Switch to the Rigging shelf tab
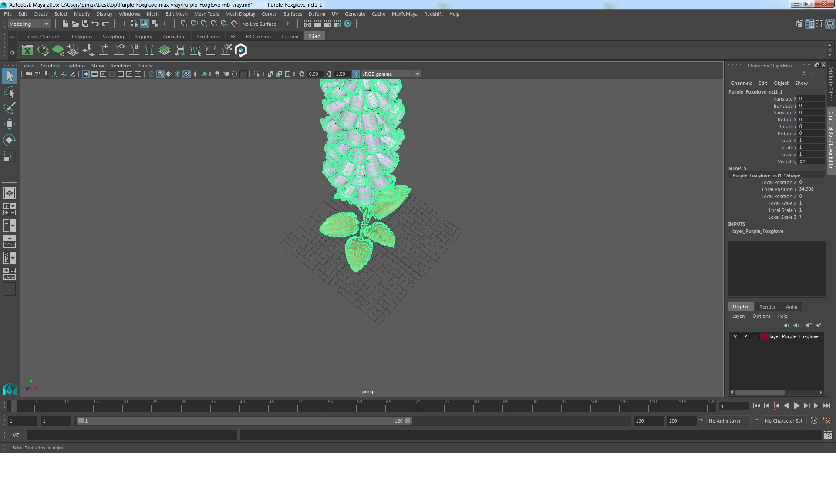The image size is (836, 504). tap(143, 37)
